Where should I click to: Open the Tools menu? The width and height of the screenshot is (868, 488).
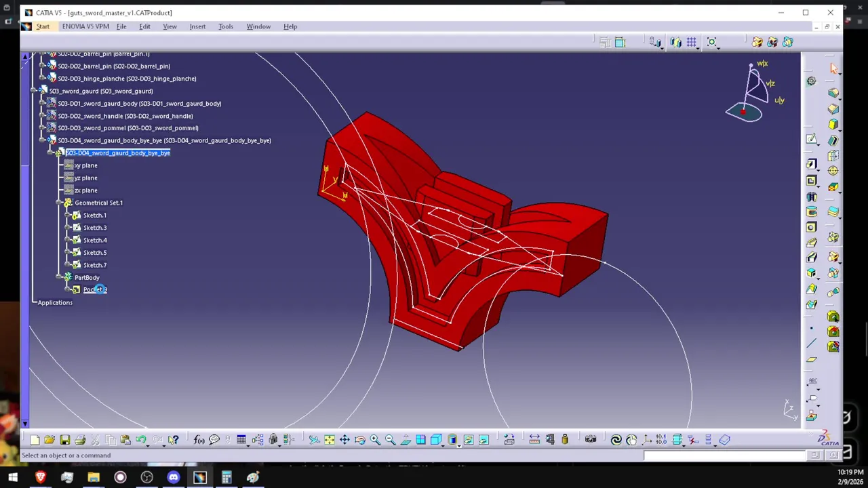226,26
